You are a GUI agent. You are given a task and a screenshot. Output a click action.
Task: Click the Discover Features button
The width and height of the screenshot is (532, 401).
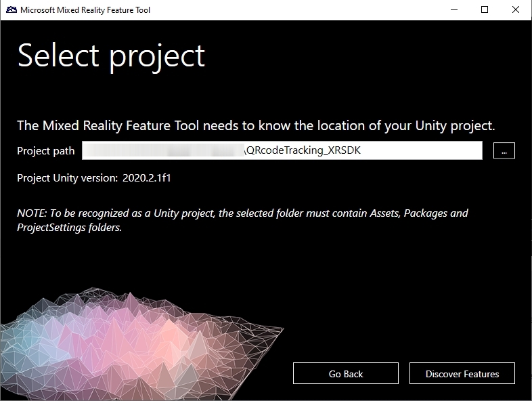(x=462, y=373)
